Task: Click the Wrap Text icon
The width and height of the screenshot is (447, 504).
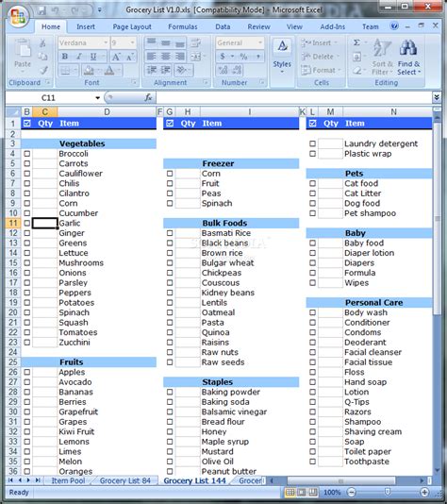Action: 195,42
